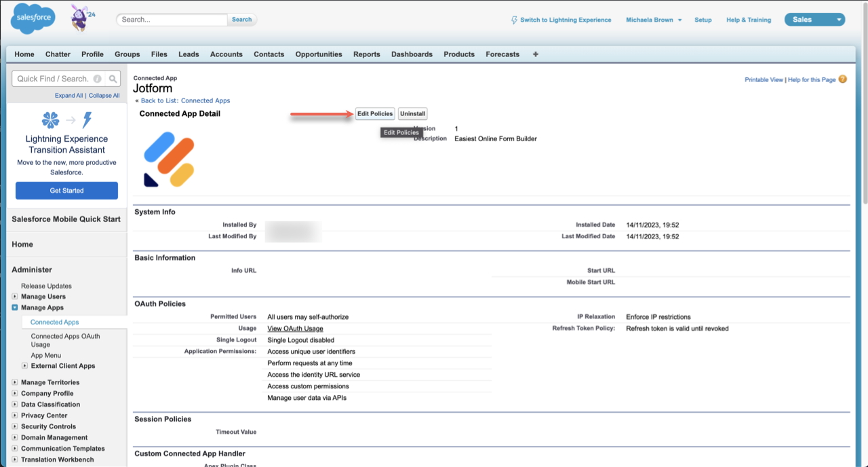Open Help & Training link
Viewport: 868px width, 467px height.
(x=749, y=20)
